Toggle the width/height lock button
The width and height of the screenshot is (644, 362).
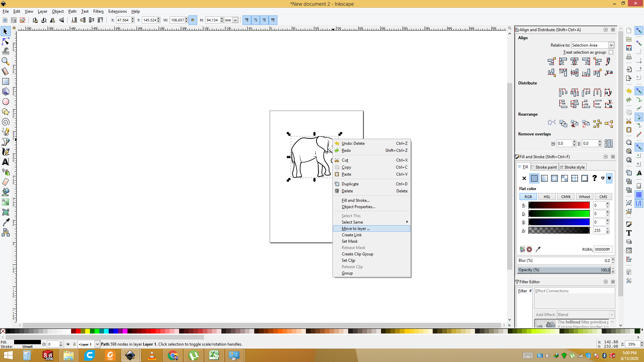coord(193,20)
